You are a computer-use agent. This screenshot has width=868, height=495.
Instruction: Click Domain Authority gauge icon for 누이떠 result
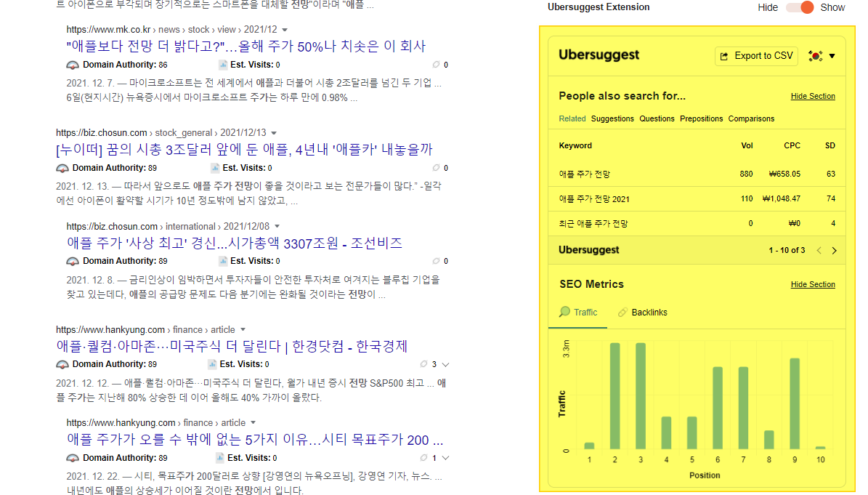pyautogui.click(x=62, y=169)
